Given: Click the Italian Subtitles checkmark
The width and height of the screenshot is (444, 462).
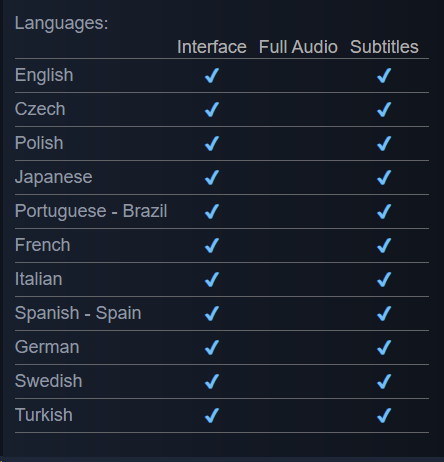Looking at the screenshot, I should (x=384, y=280).
